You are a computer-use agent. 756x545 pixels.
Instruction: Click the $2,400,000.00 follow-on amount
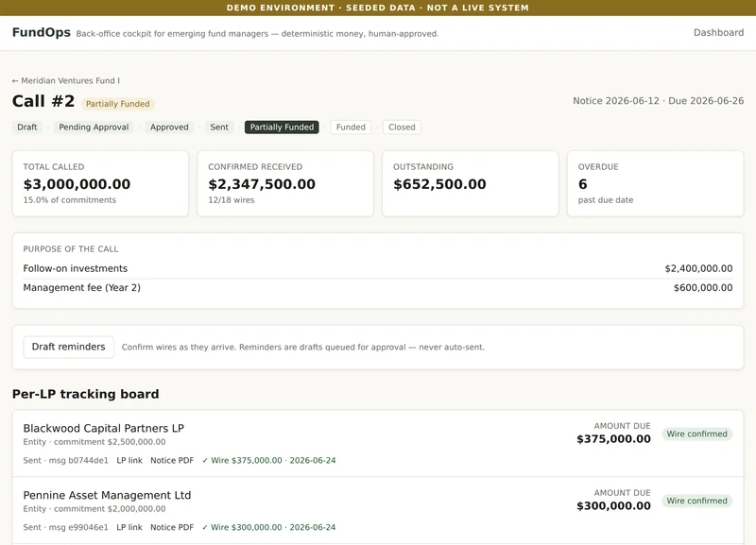coord(698,268)
